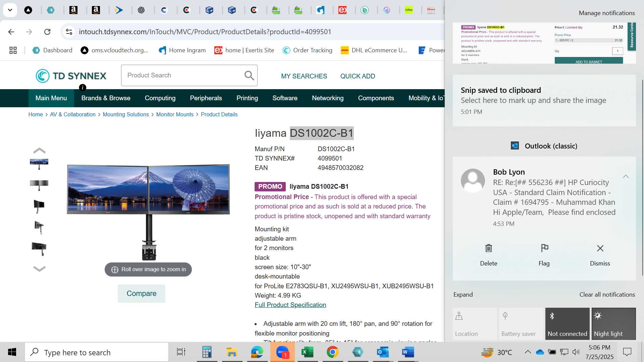The height and width of the screenshot is (362, 644).
Task: Open Zoom from the taskbar
Action: tap(282, 352)
